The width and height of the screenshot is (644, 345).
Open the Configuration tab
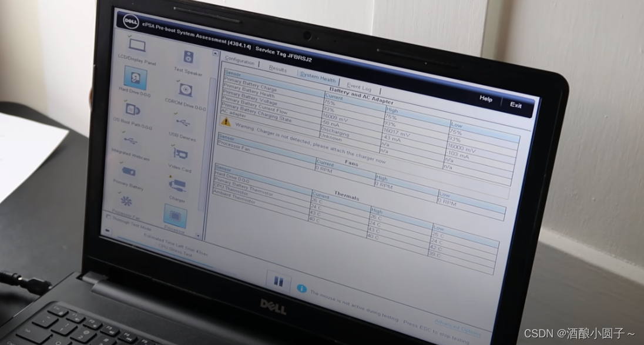coord(240,61)
